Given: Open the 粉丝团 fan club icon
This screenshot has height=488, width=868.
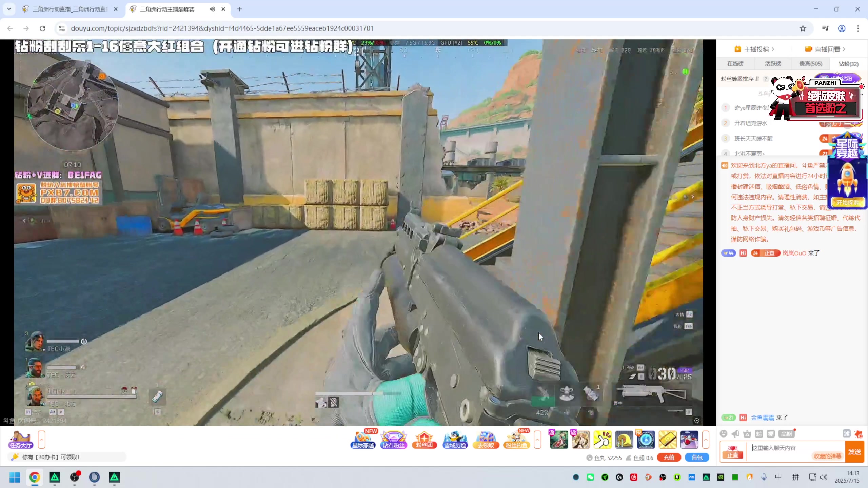Looking at the screenshot, I should coord(424,440).
